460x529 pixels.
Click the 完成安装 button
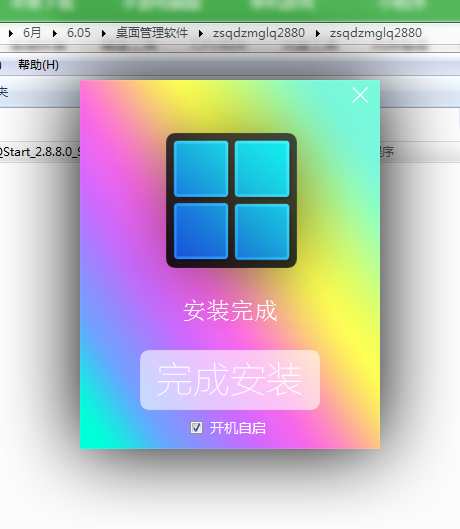click(230, 380)
